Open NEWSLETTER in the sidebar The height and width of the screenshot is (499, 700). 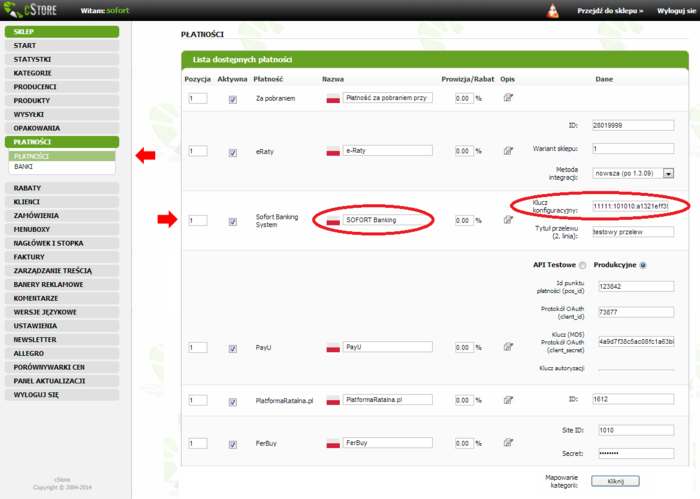coord(62,340)
